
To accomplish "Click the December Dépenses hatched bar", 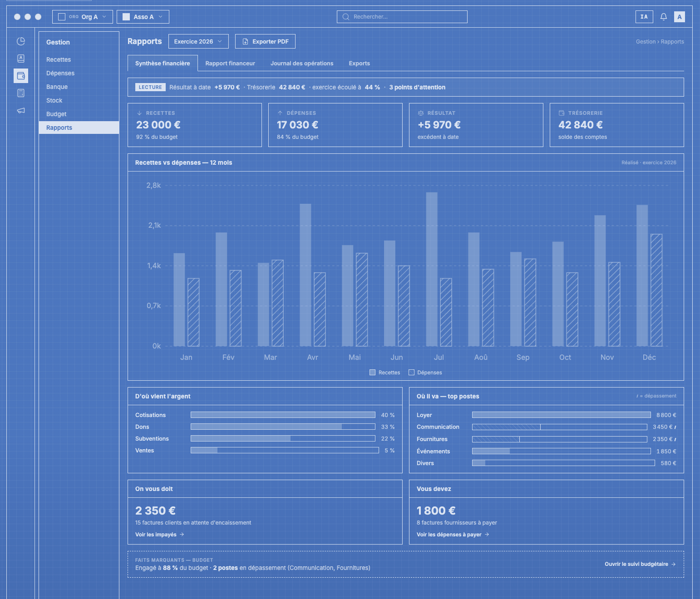I will click(x=656, y=290).
